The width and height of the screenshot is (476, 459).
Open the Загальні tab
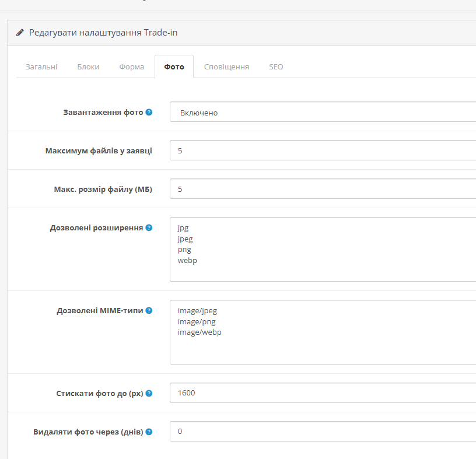pyautogui.click(x=41, y=67)
